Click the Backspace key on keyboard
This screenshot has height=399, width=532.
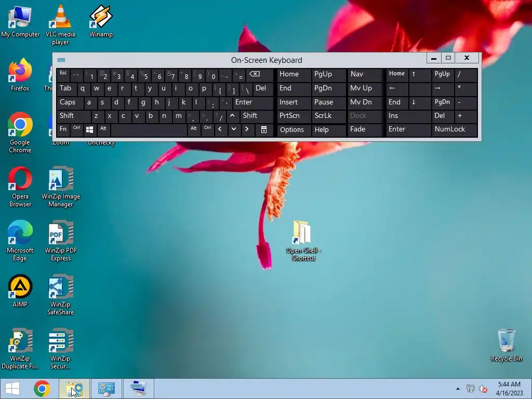coord(260,75)
